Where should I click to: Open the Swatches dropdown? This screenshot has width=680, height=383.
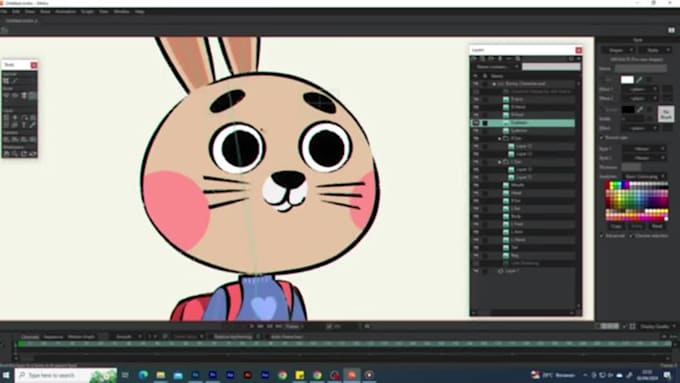pos(644,176)
